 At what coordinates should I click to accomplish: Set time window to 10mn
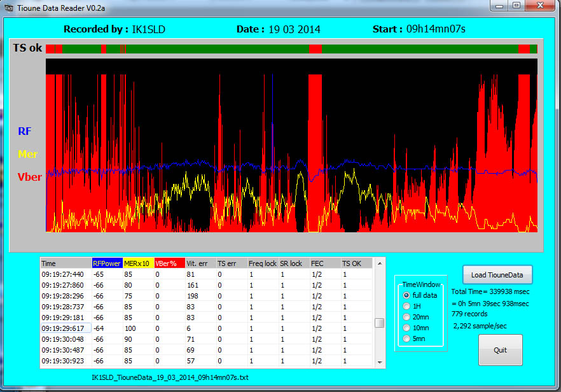click(x=406, y=328)
